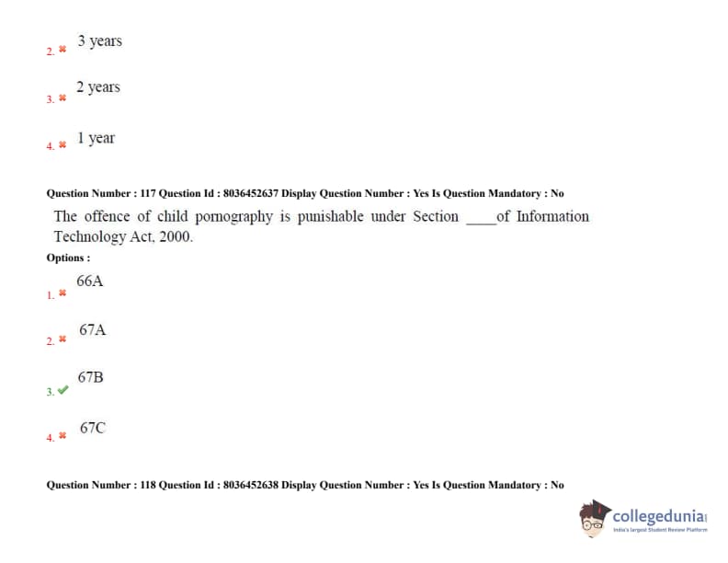Image resolution: width=728 pixels, height=563 pixels.
Task: Click the red cross next to 67A
Action: pos(63,340)
